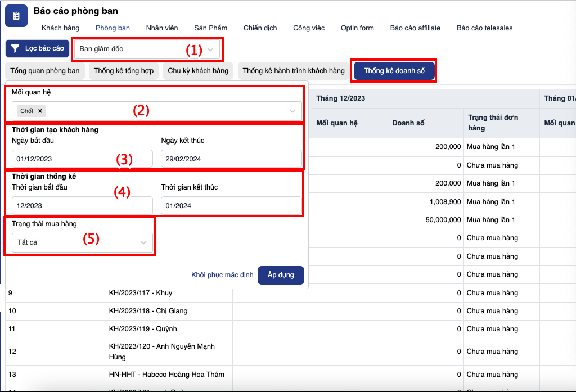Go to the Sản Phẩm tab
The image size is (576, 392).
210,28
